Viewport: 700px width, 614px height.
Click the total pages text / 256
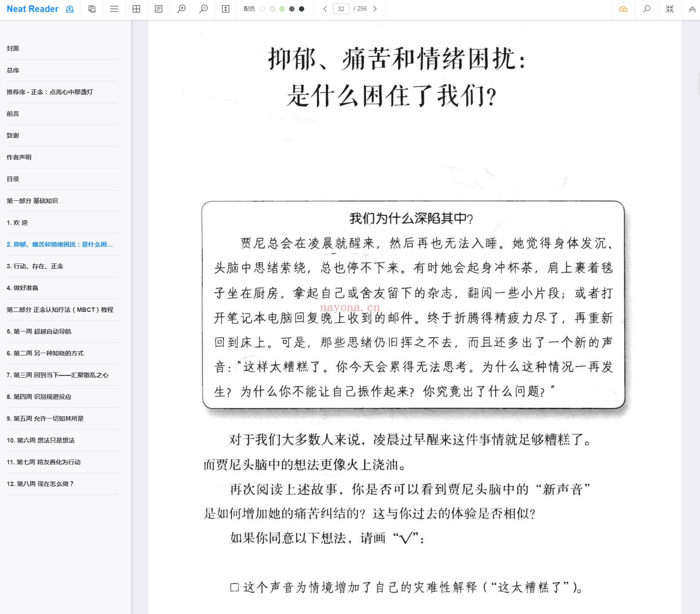click(360, 9)
